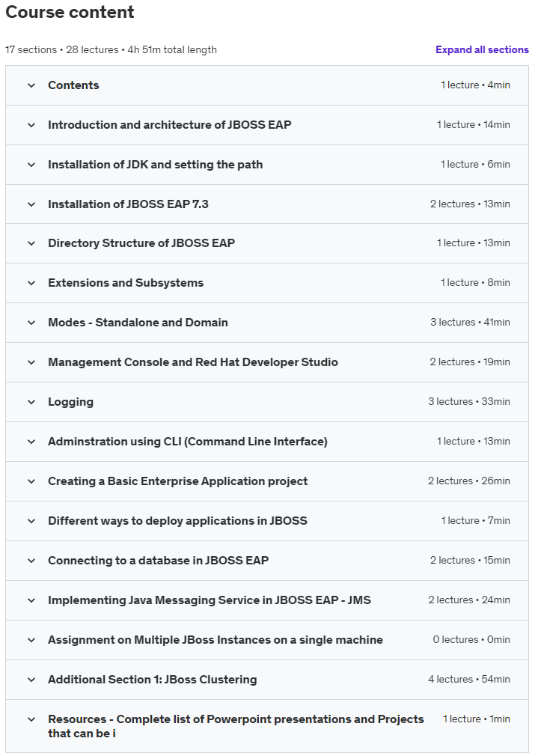Expand chevron for Extensions and Subsystems
This screenshot has height=756, width=535.
pyautogui.click(x=31, y=283)
